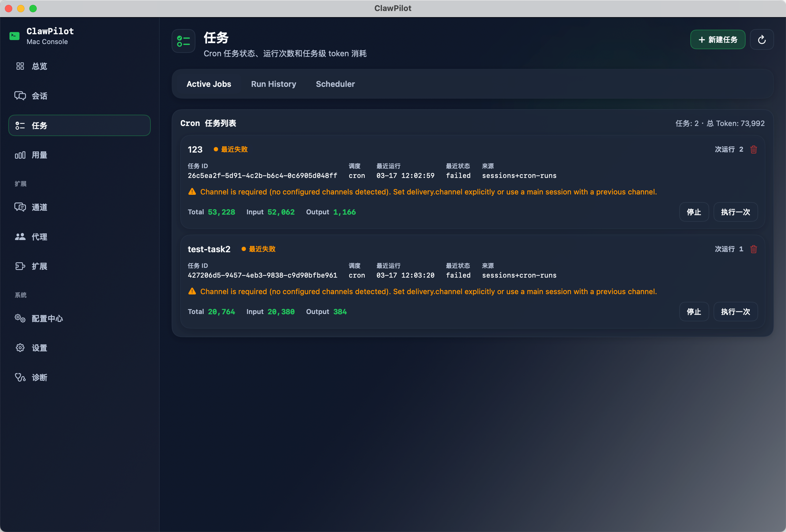The height and width of the screenshot is (532, 786).
Task: Click the refresh icon button
Action: [762, 39]
